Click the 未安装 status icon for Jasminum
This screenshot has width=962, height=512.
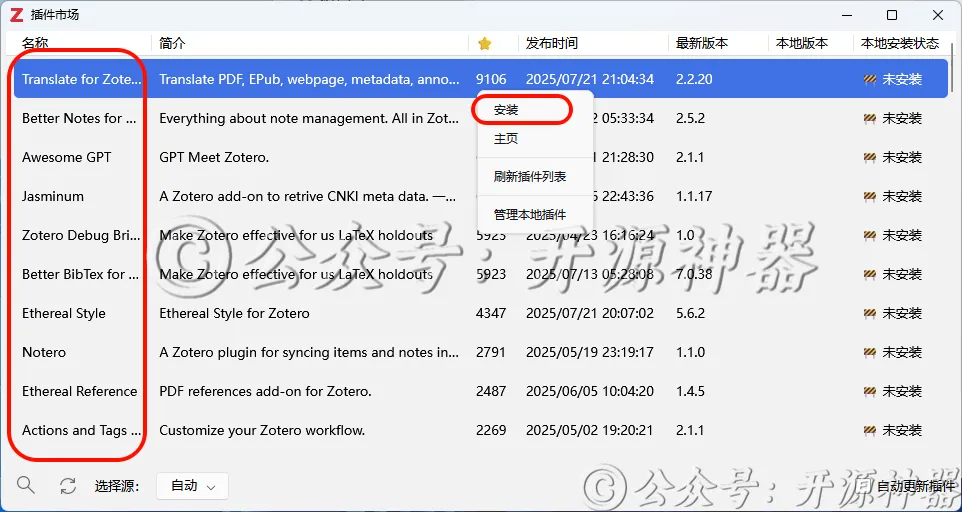pos(869,196)
